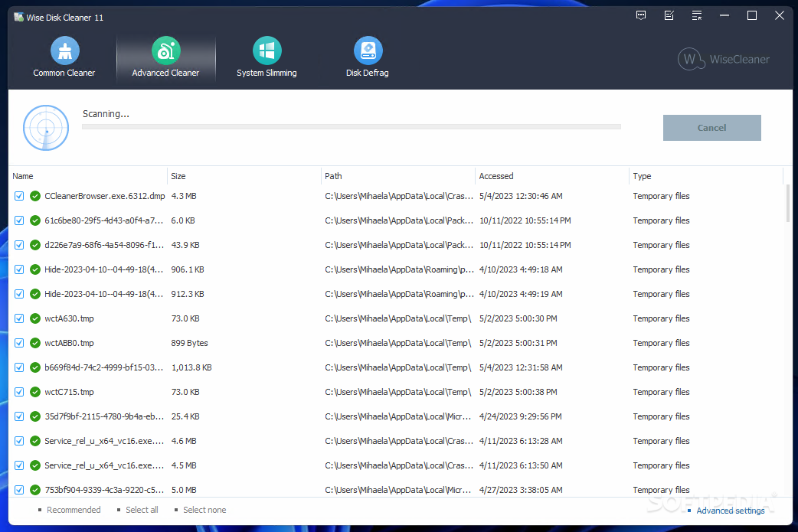
Task: Sort list by Accessed column header
Action: click(x=552, y=176)
